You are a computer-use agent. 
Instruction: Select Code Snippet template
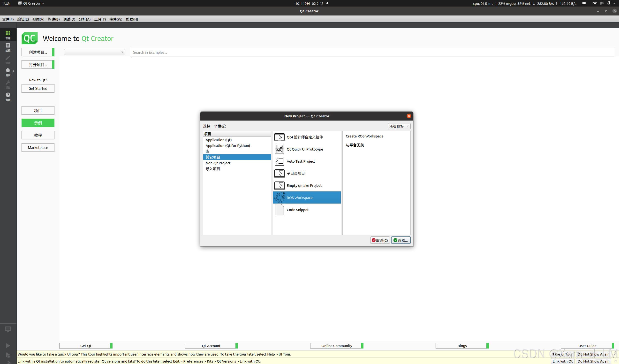pos(297,210)
